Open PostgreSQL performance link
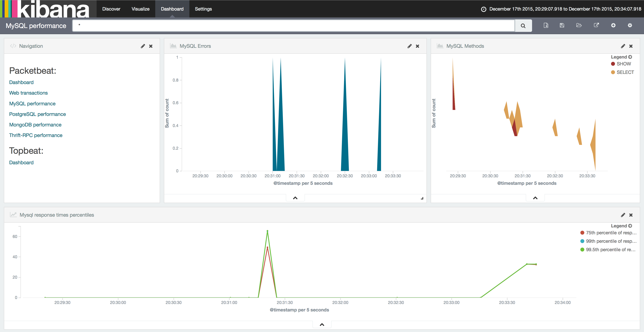 coord(38,114)
